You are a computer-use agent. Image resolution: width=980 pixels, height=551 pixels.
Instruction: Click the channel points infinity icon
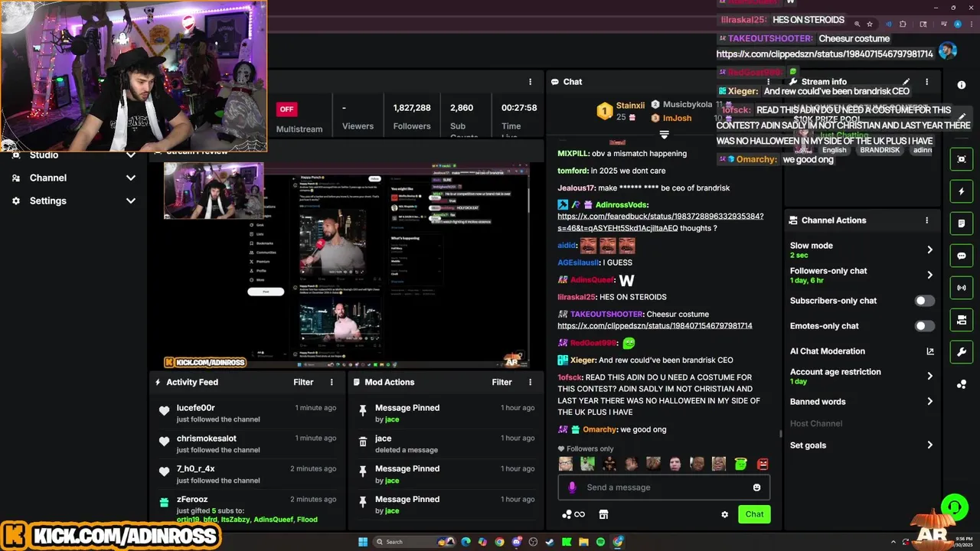tap(573, 514)
